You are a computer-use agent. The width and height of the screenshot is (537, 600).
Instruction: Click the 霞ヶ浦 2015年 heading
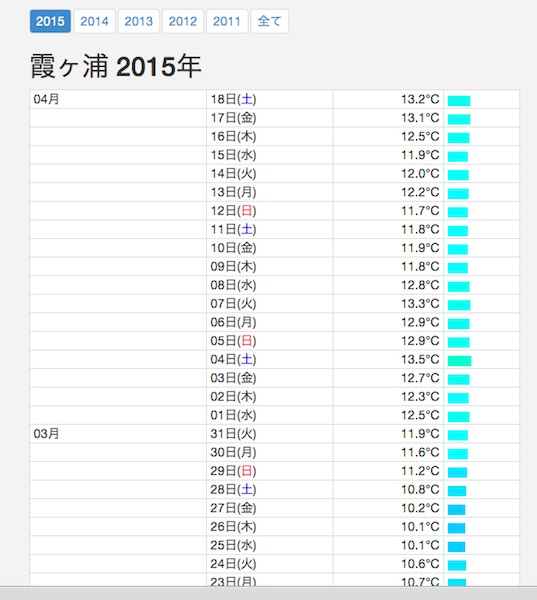coord(116,66)
